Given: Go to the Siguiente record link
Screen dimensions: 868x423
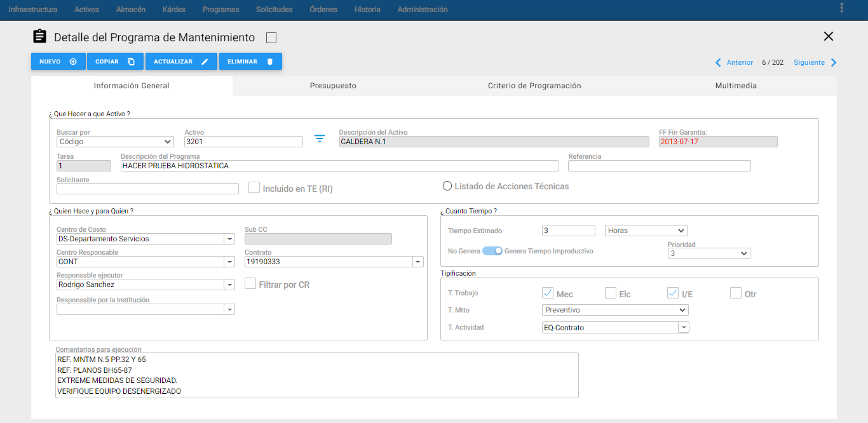Looking at the screenshot, I should pos(809,62).
